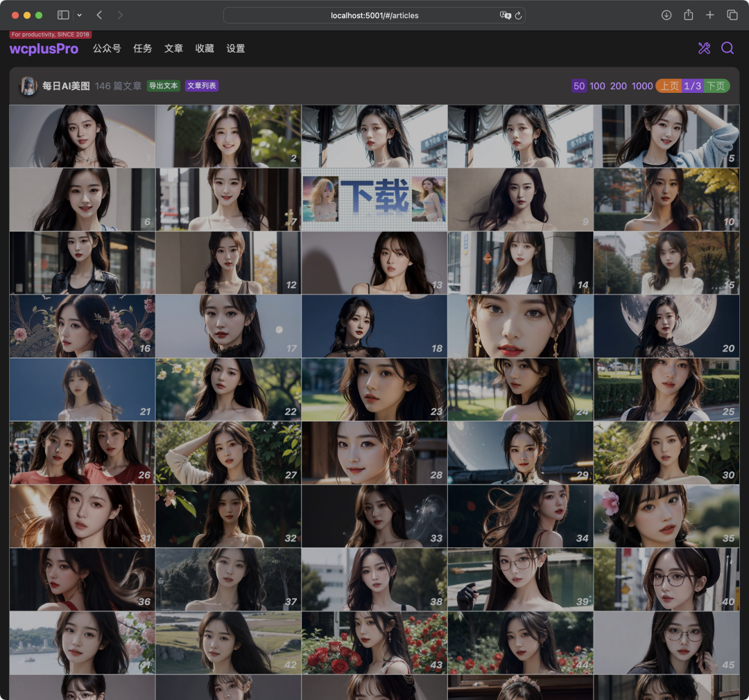Image resolution: width=749 pixels, height=700 pixels.
Task: Go forward with the browser forward arrow
Action: pyautogui.click(x=120, y=15)
